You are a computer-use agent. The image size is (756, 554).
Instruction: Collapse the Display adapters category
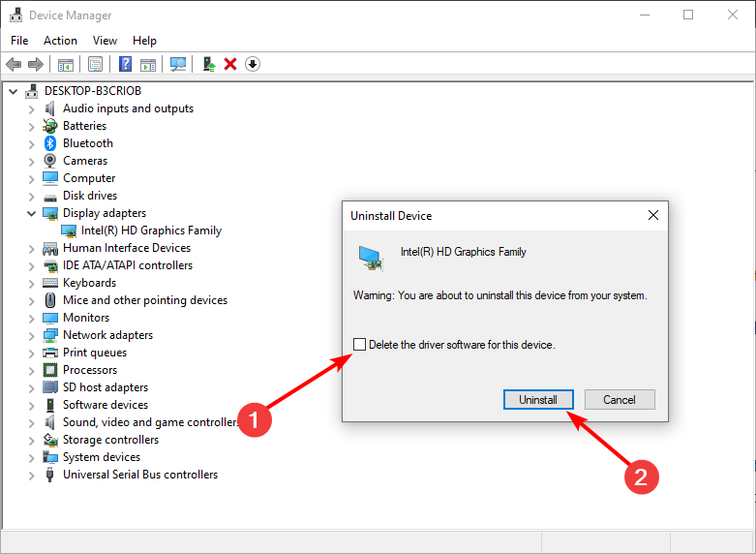coord(31,213)
